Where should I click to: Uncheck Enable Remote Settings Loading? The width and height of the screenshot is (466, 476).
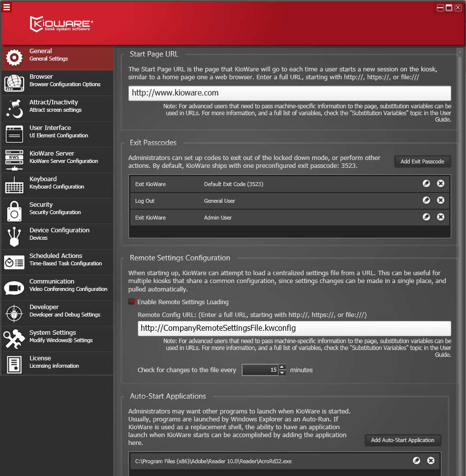[131, 301]
